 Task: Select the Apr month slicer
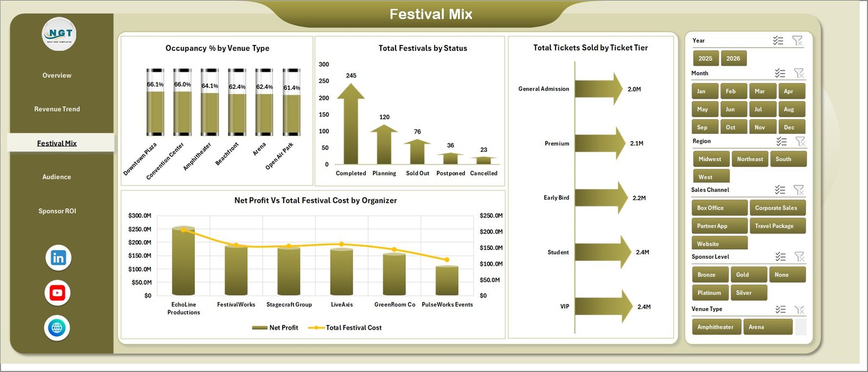(792, 91)
